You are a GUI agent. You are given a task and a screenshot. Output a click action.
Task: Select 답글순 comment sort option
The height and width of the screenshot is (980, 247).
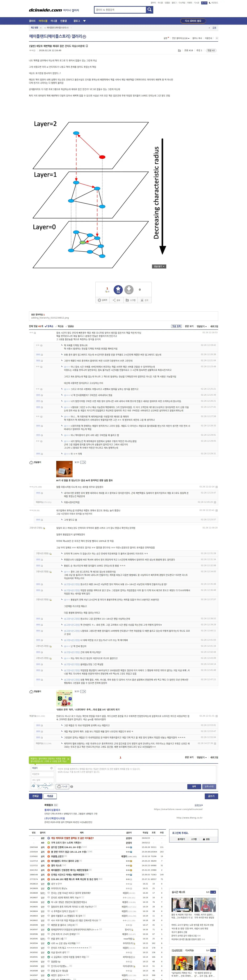tap(70, 326)
